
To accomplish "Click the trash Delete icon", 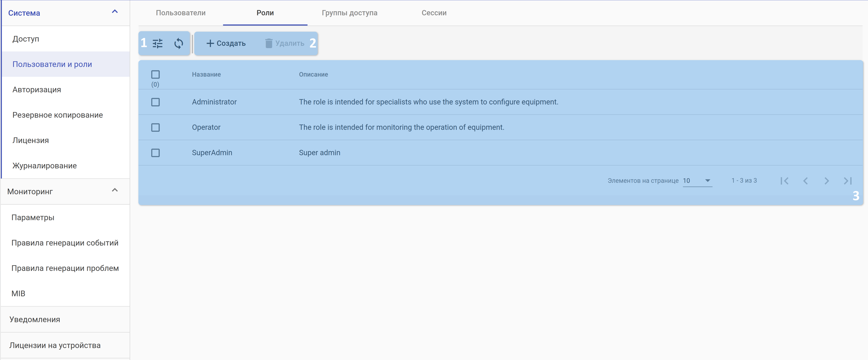I will tap(269, 43).
